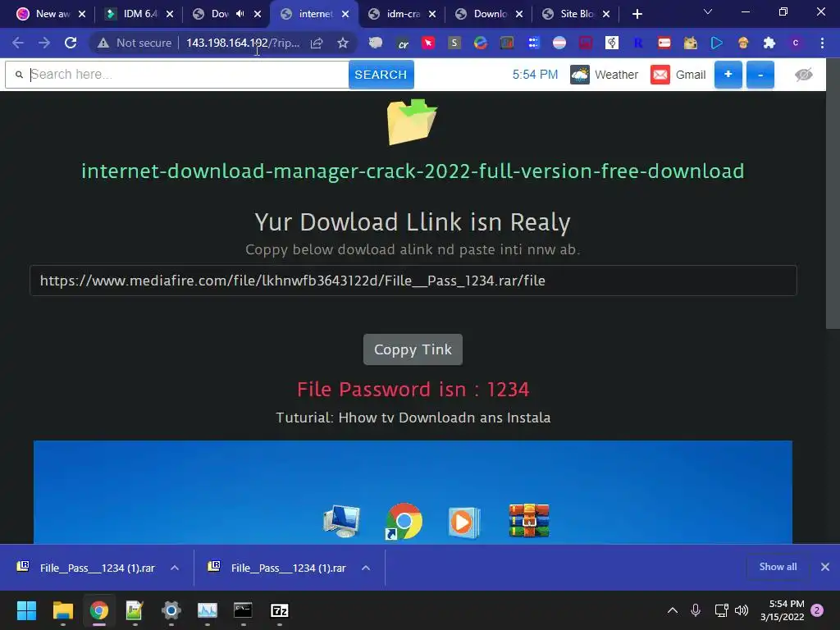This screenshot has height=630, width=840.
Task: Open the Windows Start menu
Action: 26,610
